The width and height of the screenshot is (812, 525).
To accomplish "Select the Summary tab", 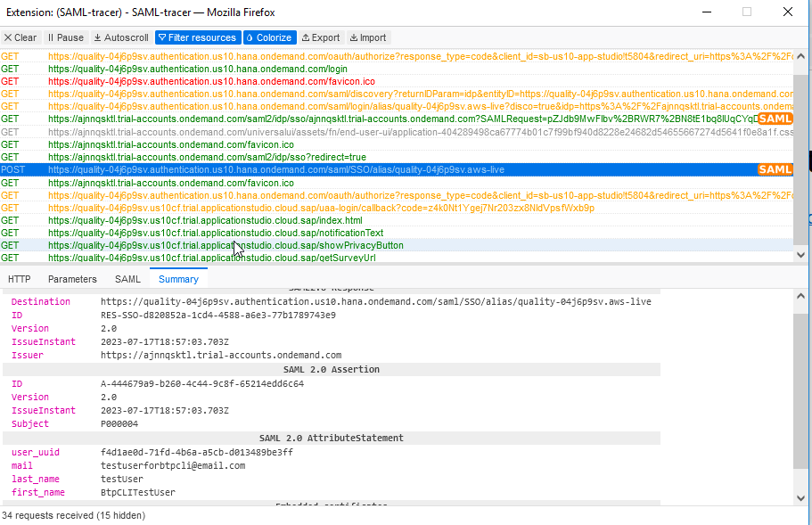I will pyautogui.click(x=178, y=279).
